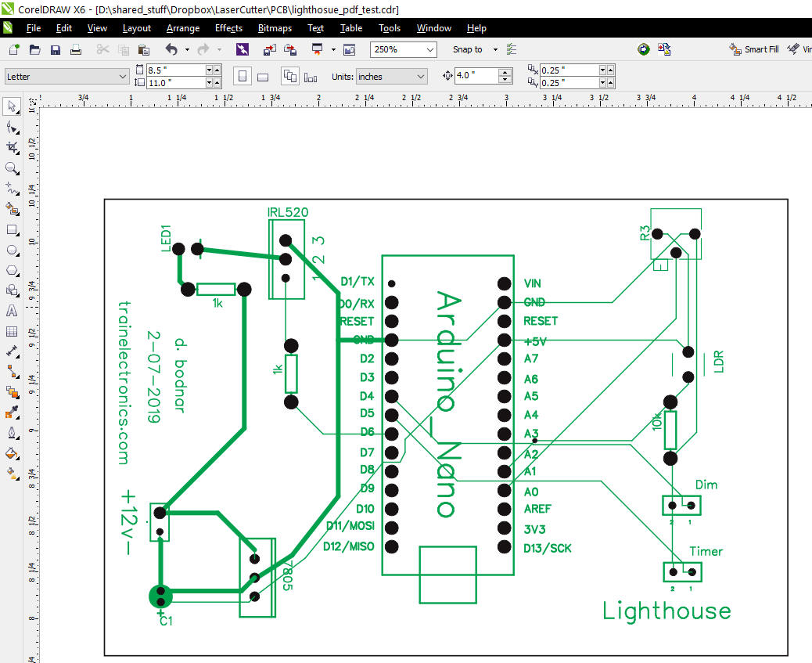The image size is (812, 663).
Task: Select the Pick tool in toolbox
Action: pos(12,106)
